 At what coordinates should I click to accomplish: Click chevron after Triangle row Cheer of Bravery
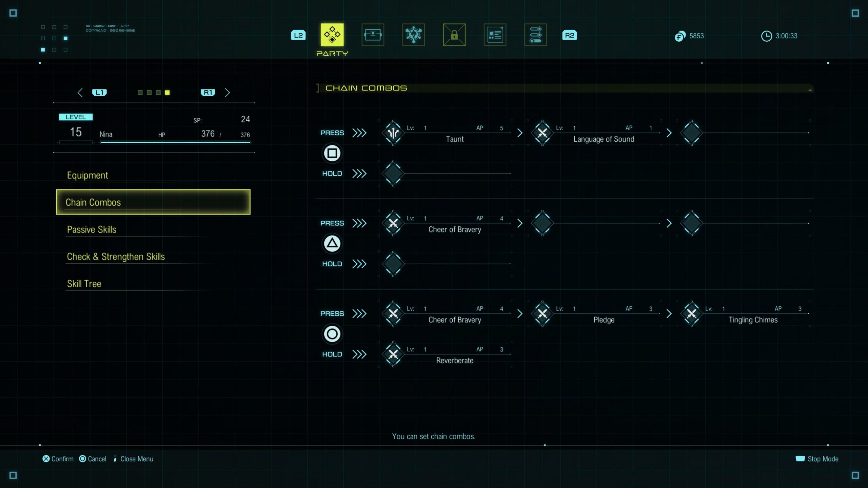pos(520,223)
